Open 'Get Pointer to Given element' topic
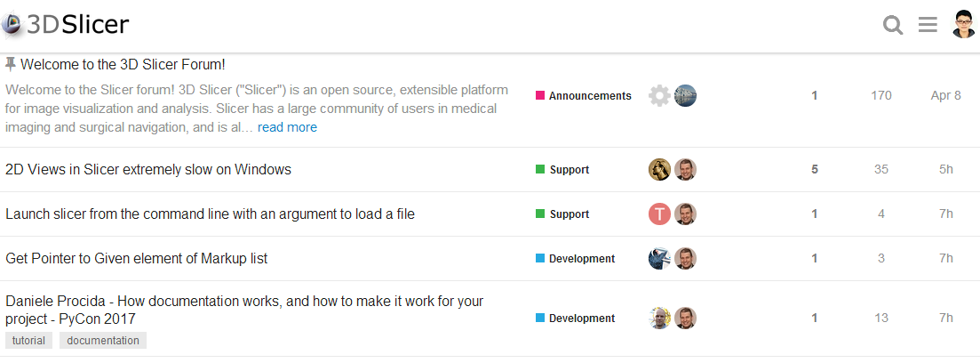 click(x=136, y=259)
